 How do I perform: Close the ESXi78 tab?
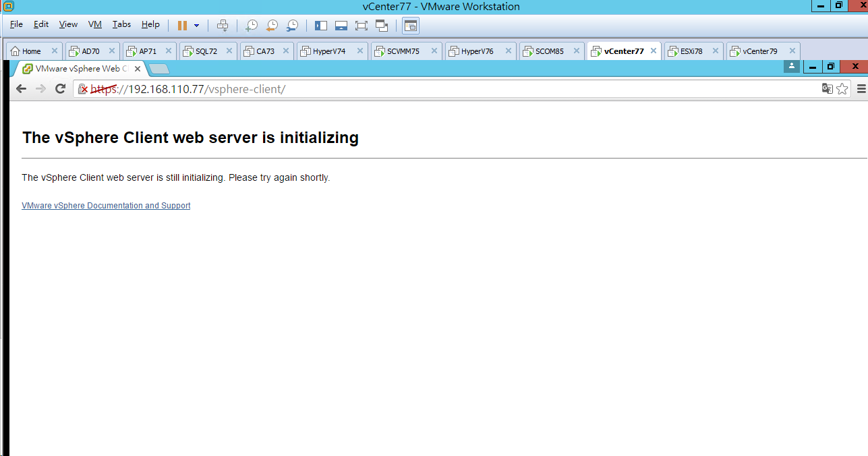[716, 51]
